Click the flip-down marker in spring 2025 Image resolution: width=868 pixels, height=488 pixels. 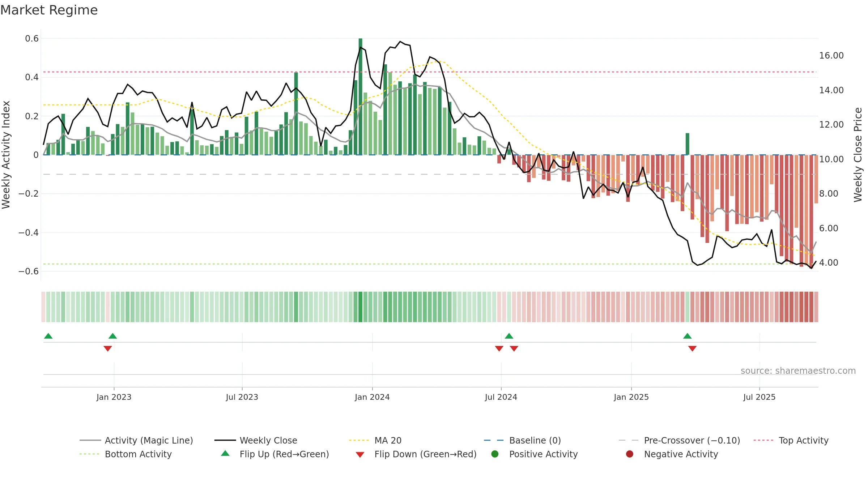tap(693, 348)
